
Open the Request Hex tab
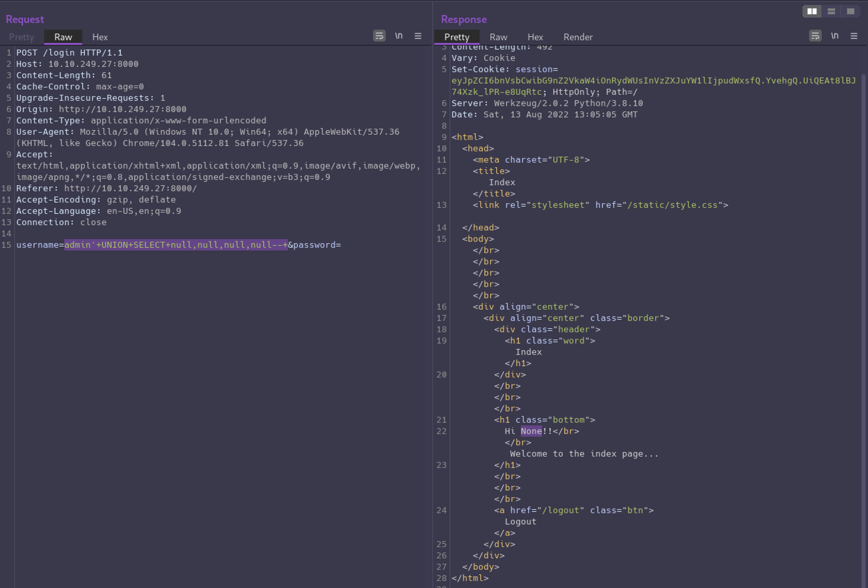click(x=100, y=37)
